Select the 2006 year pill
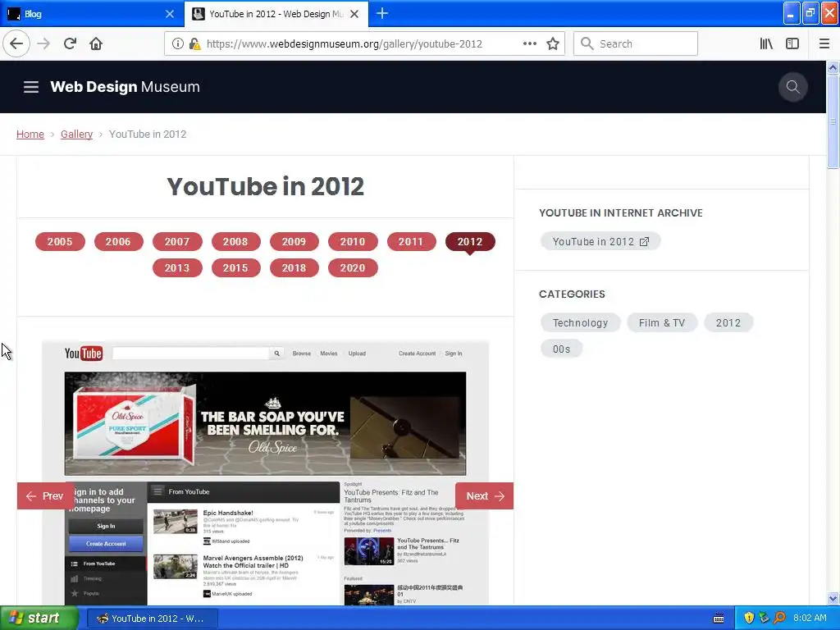Image resolution: width=840 pixels, height=630 pixels. 118,242
